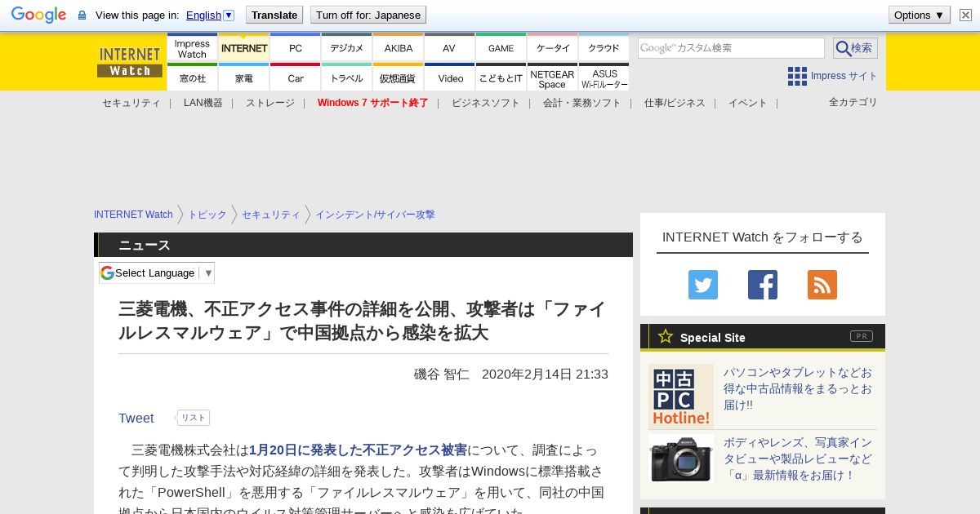The height and width of the screenshot is (514, 980).
Task: Open the トラベル tab
Action: 347,78
